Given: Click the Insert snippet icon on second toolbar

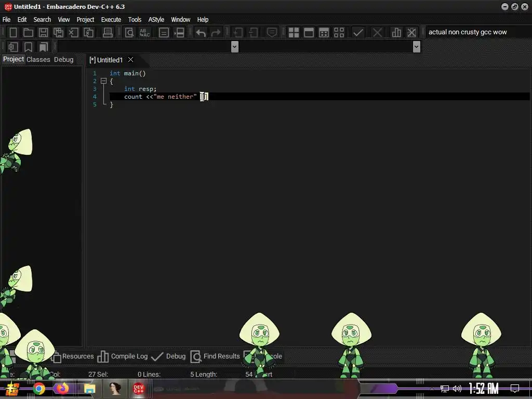Looking at the screenshot, I should click(x=13, y=47).
